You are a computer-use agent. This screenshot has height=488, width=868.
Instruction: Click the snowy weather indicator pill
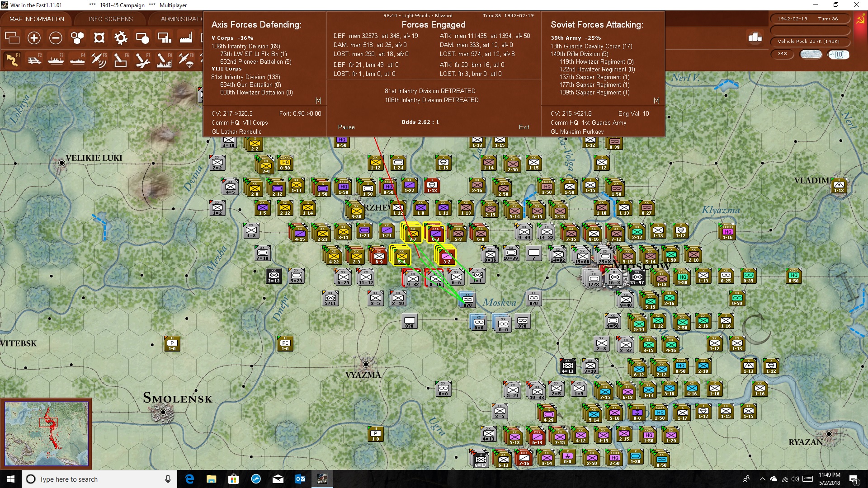pyautogui.click(x=811, y=54)
